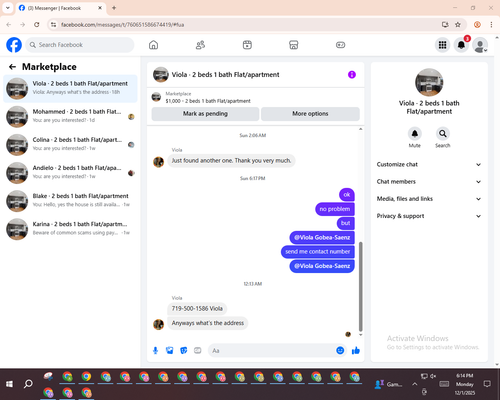Image resolution: width=500 pixels, height=400 pixels.
Task: Select the 'no problem' message bubble
Action: [x=335, y=209]
